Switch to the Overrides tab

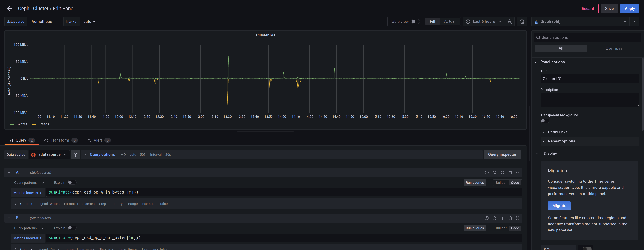click(614, 48)
